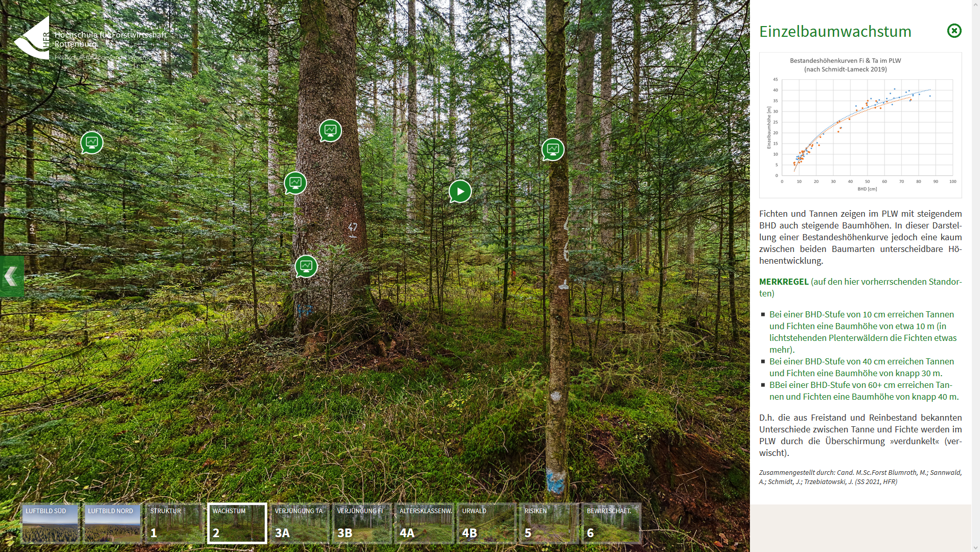980x552 pixels.
Task: Open the Luftbild Nord panorama thumbnail
Action: coord(112,523)
